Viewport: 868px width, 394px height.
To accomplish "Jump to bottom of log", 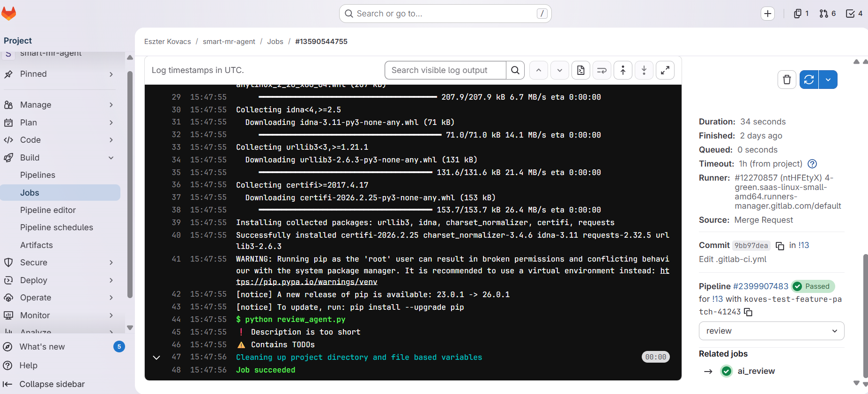I will (x=644, y=70).
